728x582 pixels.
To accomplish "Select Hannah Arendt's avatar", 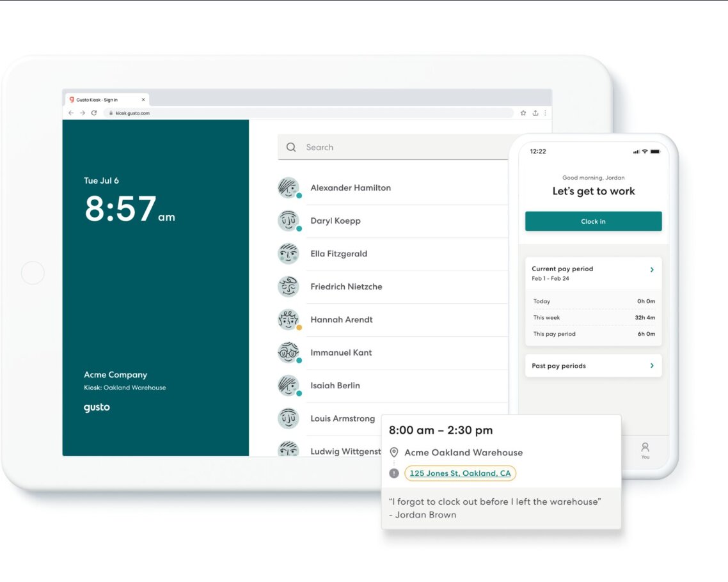I will (x=289, y=319).
